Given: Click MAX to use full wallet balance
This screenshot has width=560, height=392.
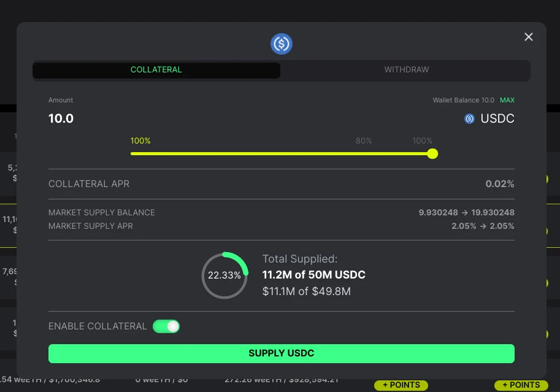Looking at the screenshot, I should tap(507, 100).
